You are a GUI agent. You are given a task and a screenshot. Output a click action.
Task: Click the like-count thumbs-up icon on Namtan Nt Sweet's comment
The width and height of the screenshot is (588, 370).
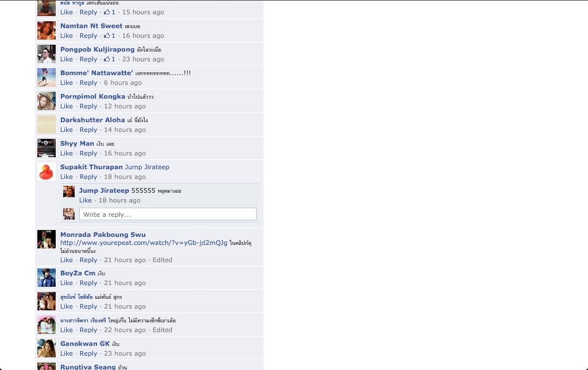tap(107, 36)
